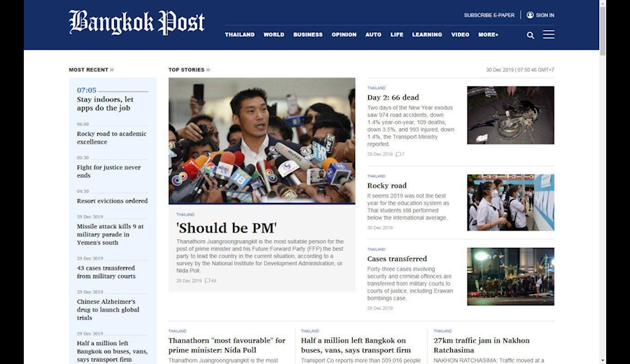Open 'Resort evictions ordered' story
Image resolution: width=630 pixels, height=364 pixels.
click(x=112, y=201)
